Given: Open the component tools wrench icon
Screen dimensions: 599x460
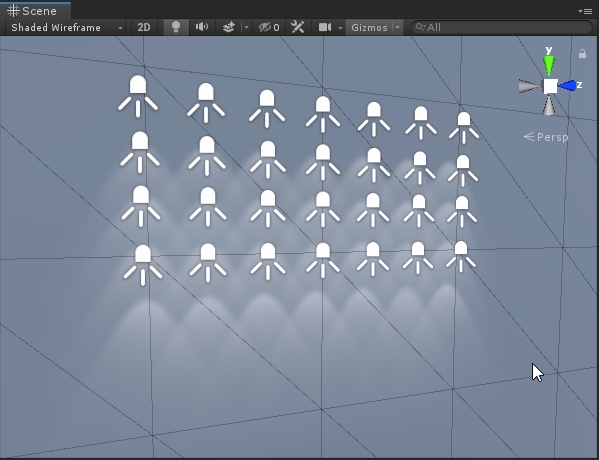Looking at the screenshot, I should click(297, 27).
